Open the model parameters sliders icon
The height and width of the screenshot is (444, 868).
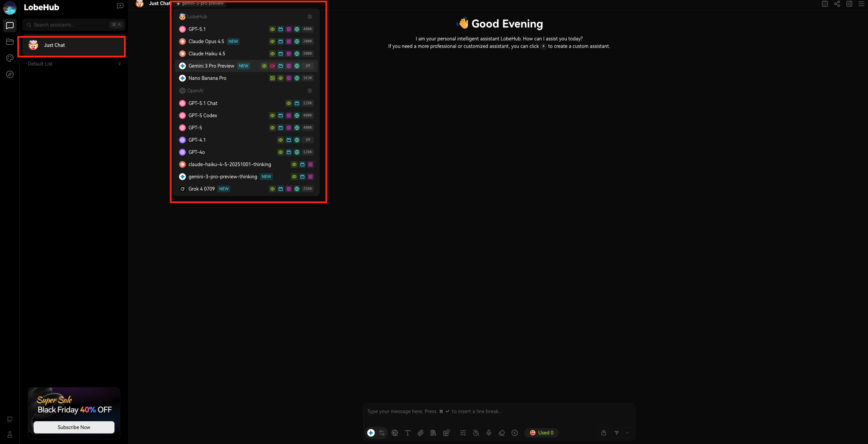coord(463,432)
